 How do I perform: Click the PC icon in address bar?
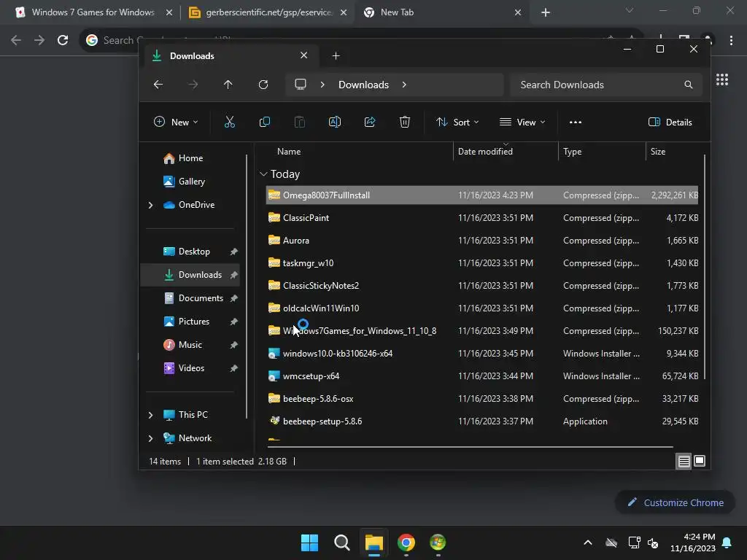click(300, 85)
